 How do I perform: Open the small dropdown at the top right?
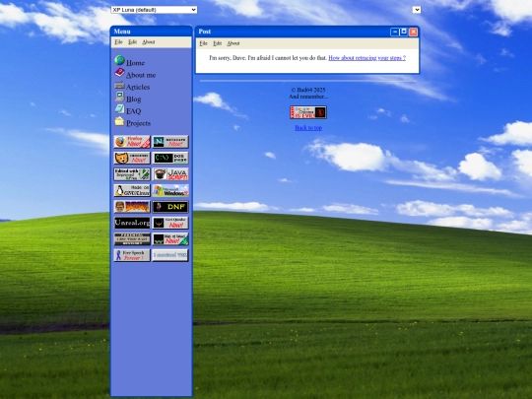[417, 10]
